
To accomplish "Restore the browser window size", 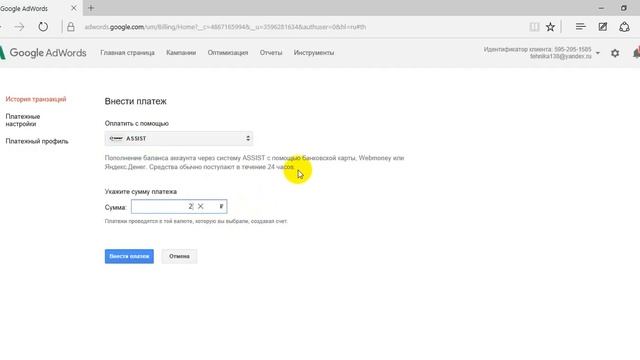I will click(x=624, y=8).
